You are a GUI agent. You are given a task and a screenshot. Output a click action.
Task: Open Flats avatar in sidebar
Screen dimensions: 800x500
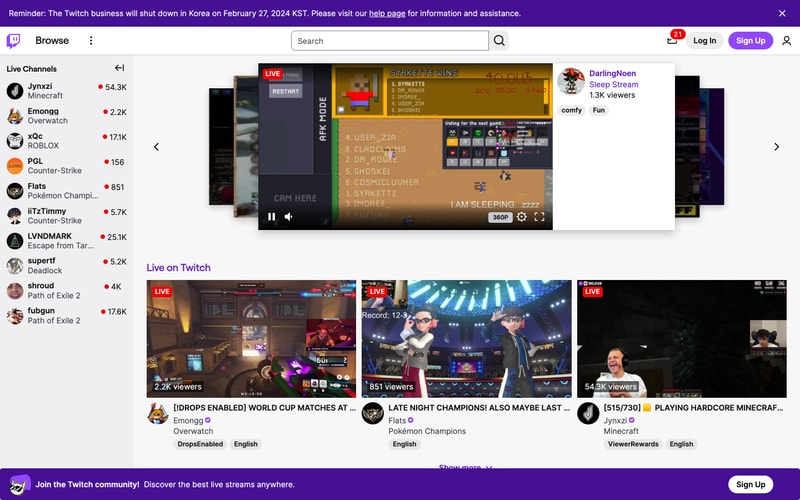(15, 191)
